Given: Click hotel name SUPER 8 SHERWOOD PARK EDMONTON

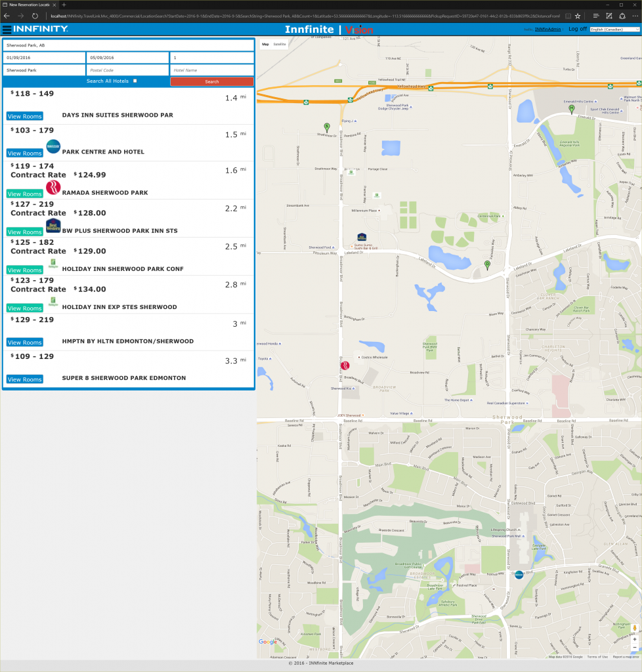Looking at the screenshot, I should point(124,378).
